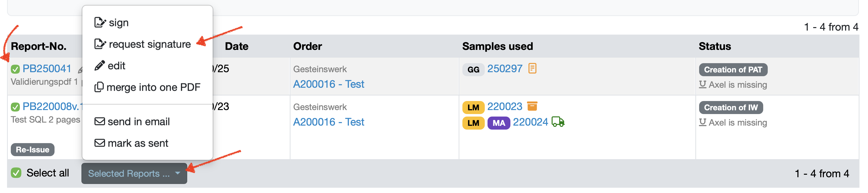Open order A200016 - Test in first row
The width and height of the screenshot is (868, 193).
point(328,84)
